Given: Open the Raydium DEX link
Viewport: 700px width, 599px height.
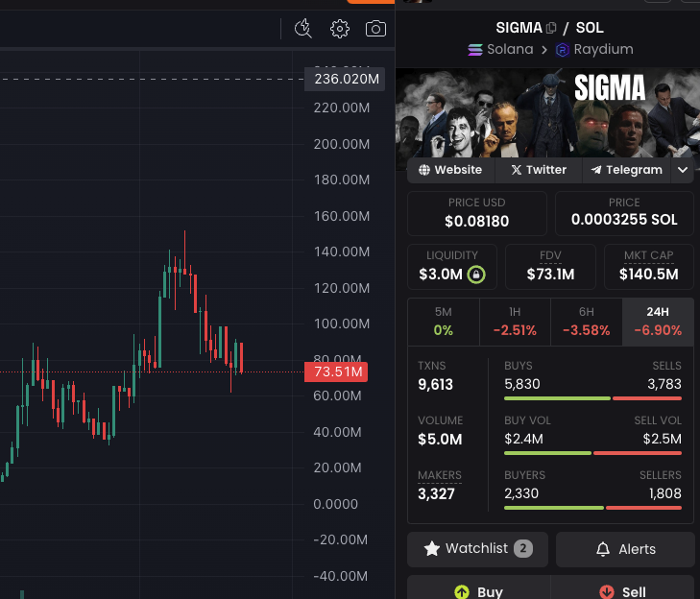Looking at the screenshot, I should [594, 49].
